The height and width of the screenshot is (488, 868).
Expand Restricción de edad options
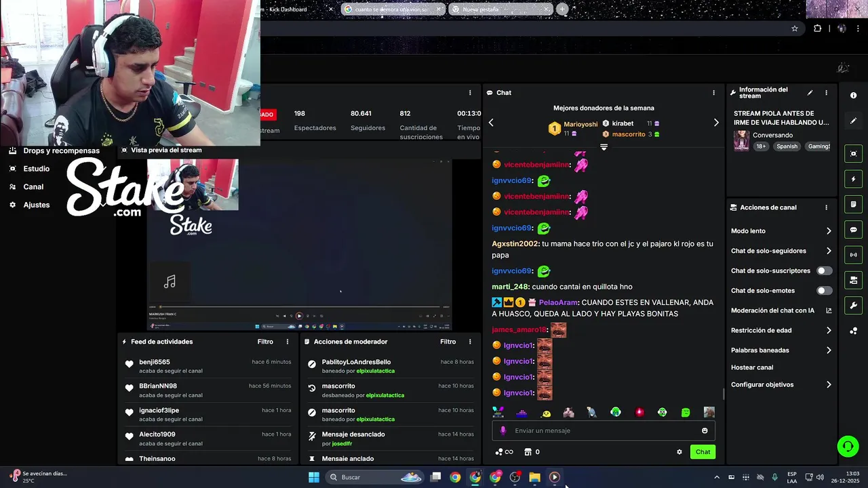point(781,331)
